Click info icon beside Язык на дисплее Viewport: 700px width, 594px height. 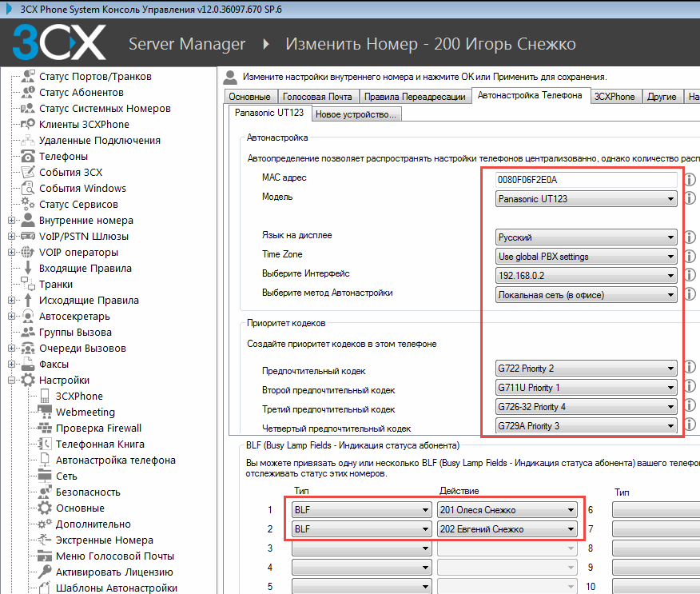click(x=690, y=237)
